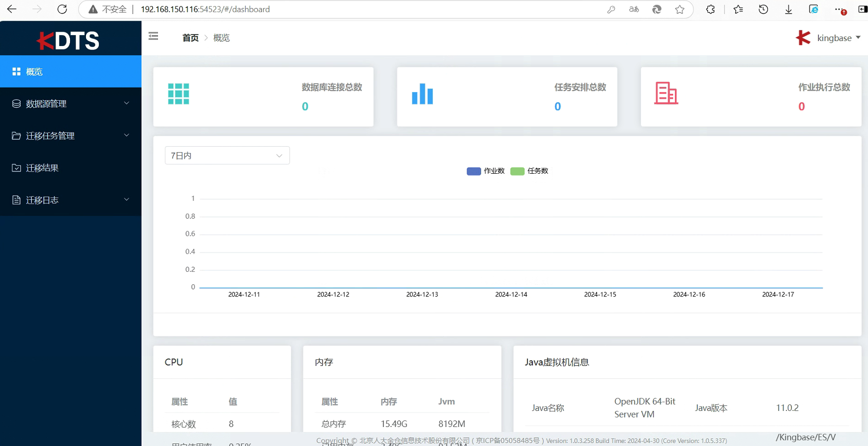Image resolution: width=868 pixels, height=446 pixels.
Task: Click the Java版本 value 11.0.2
Action: click(x=787, y=408)
